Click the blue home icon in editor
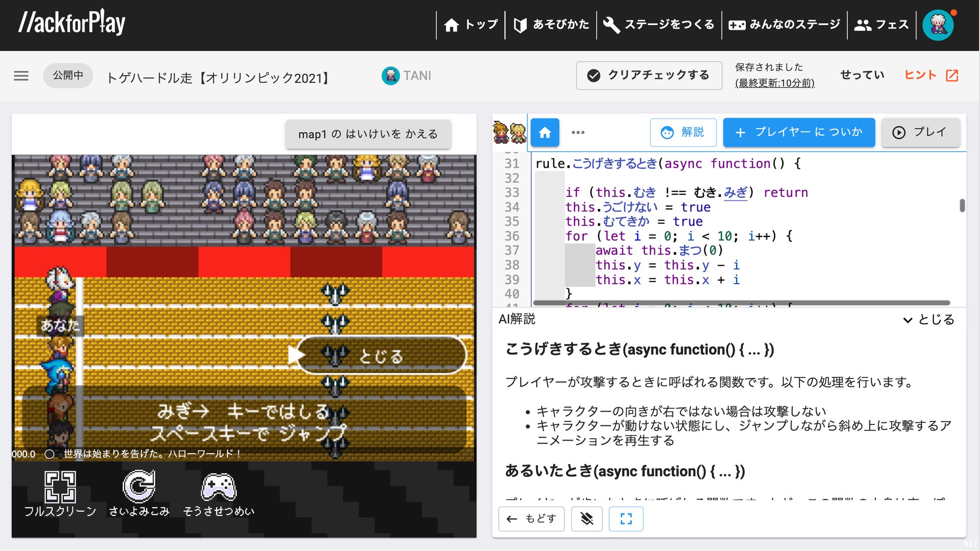 click(545, 133)
